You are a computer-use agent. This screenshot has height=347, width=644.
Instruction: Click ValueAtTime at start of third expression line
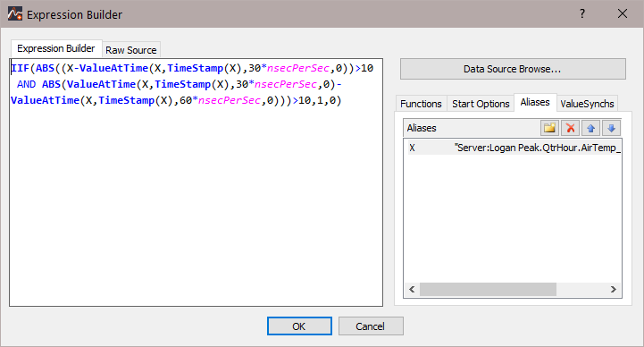(x=46, y=100)
